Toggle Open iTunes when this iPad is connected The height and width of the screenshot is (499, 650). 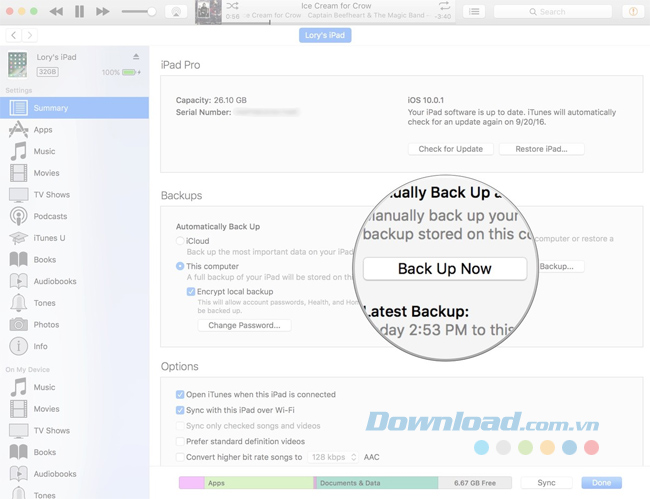(x=180, y=394)
